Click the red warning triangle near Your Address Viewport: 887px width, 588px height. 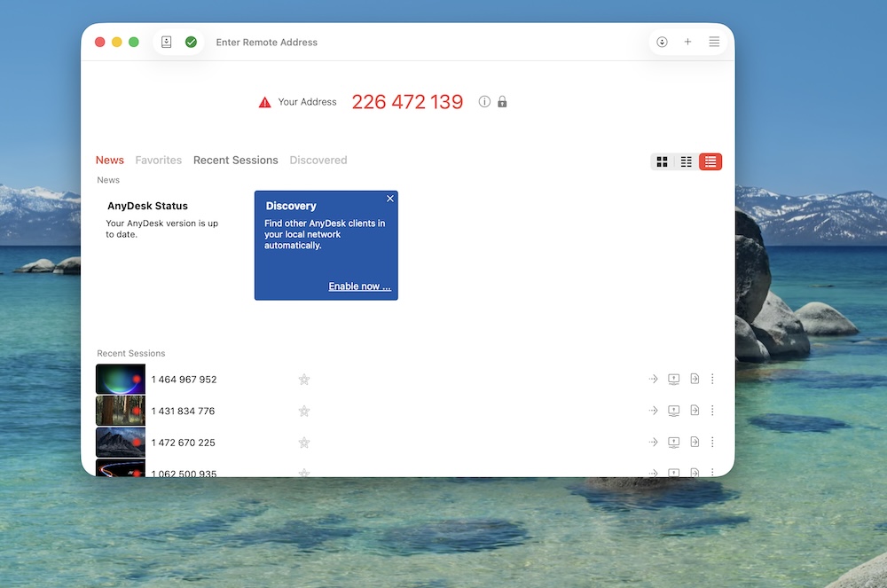[x=264, y=102]
